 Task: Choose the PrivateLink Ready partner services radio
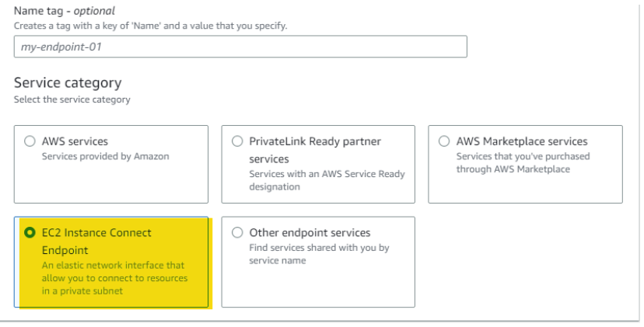(x=238, y=141)
